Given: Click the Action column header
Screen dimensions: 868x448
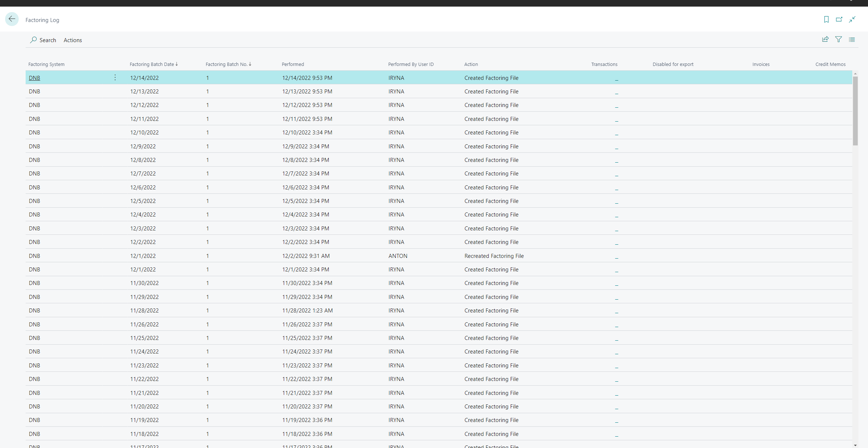Looking at the screenshot, I should [471, 64].
